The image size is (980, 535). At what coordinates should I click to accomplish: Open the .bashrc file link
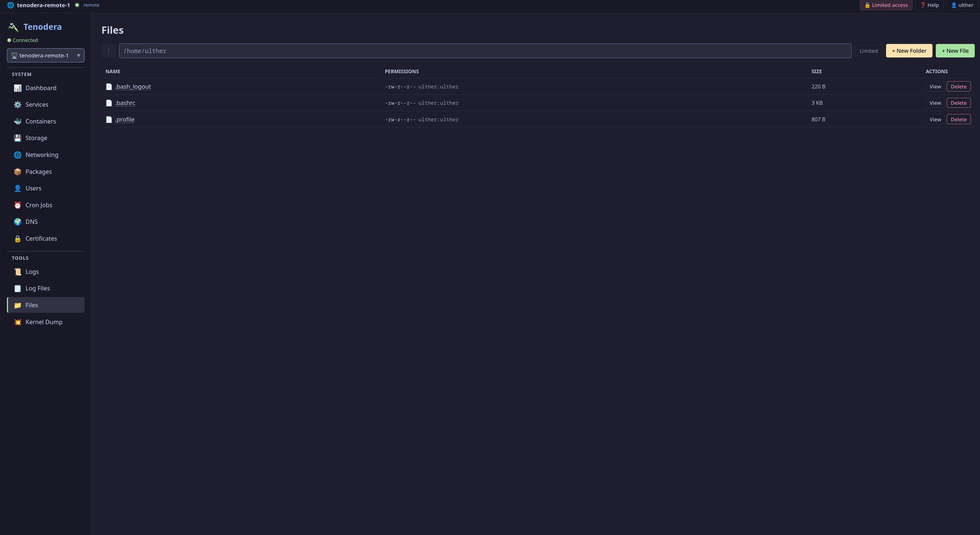pyautogui.click(x=125, y=103)
